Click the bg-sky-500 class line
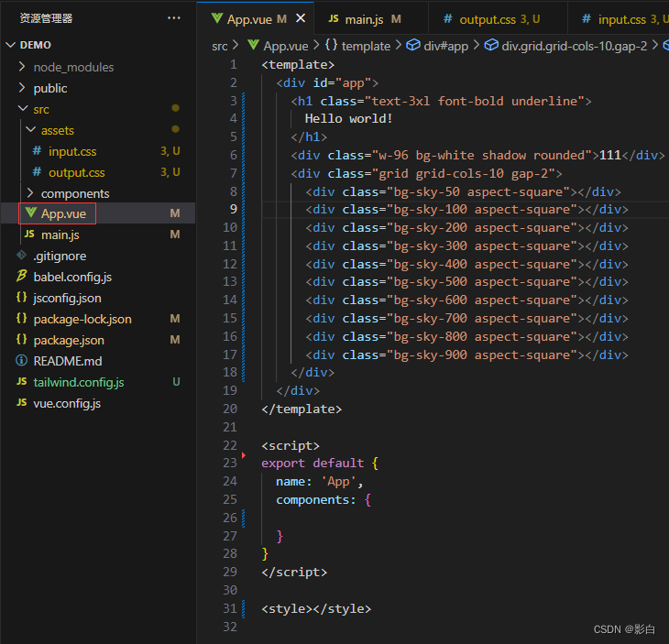The height and width of the screenshot is (644, 669). coord(466,282)
